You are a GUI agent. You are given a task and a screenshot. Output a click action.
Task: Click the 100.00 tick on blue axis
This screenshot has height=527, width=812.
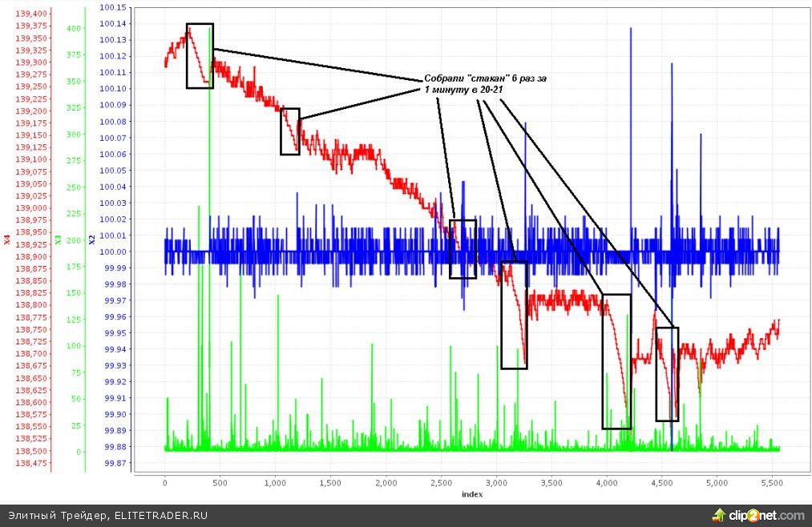pyautogui.click(x=113, y=251)
